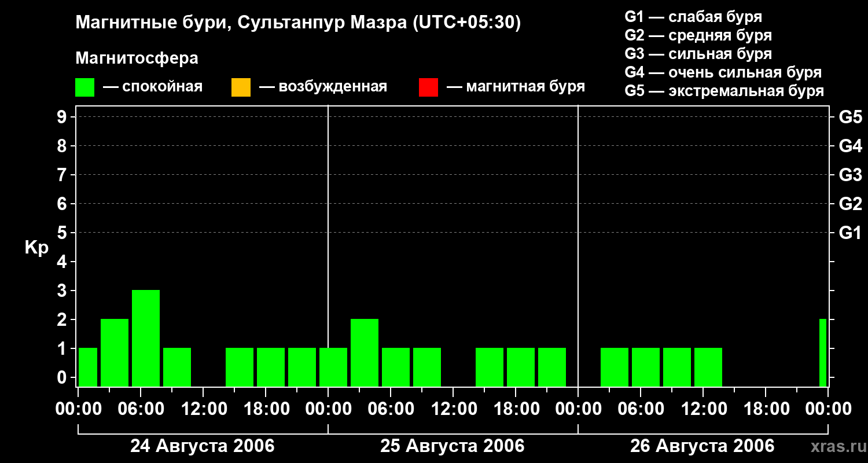Click the narrow first bar at 24 August 00:00

coord(88,367)
